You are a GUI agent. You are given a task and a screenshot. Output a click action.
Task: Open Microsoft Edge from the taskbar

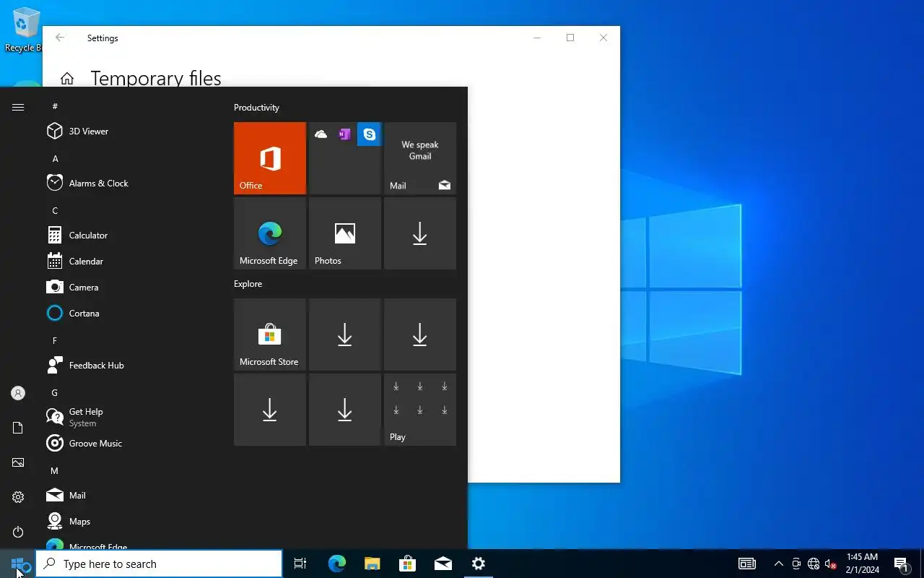pyautogui.click(x=336, y=564)
